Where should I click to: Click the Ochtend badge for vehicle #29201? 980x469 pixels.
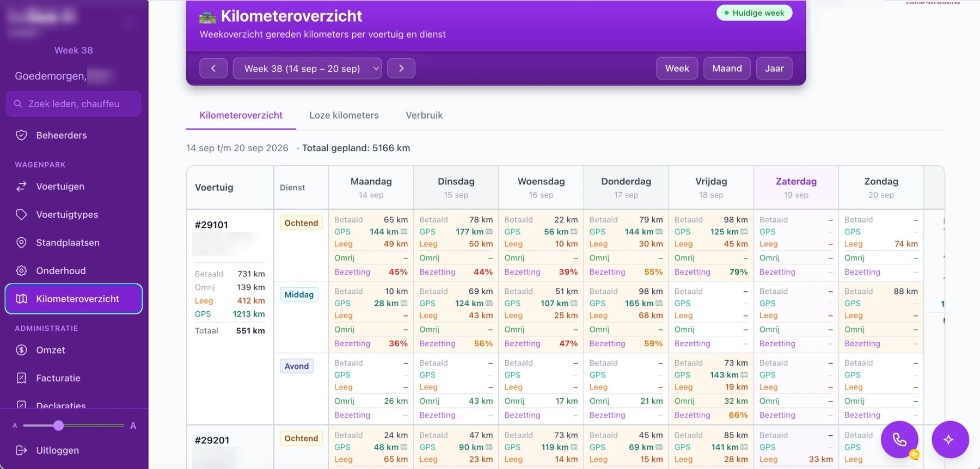(301, 439)
